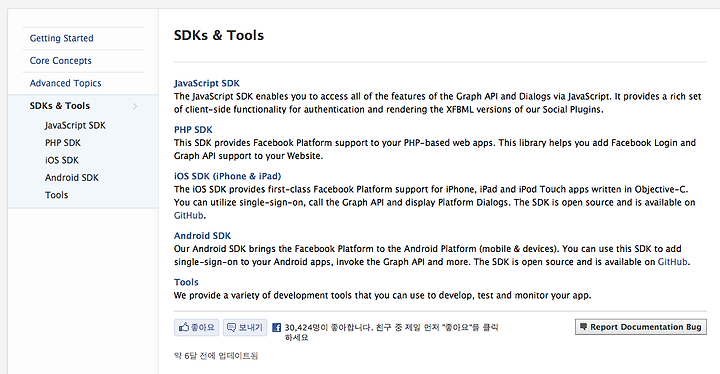Open GitHub link in Android SDK paragraph
The height and width of the screenshot is (374, 720).
pyautogui.click(x=673, y=262)
